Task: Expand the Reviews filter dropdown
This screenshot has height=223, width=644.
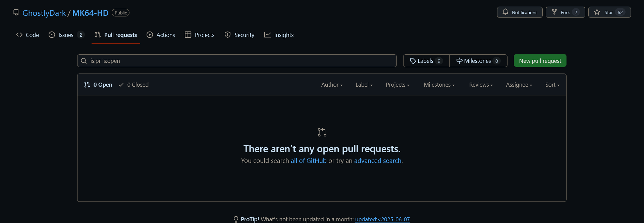Action: (481, 85)
